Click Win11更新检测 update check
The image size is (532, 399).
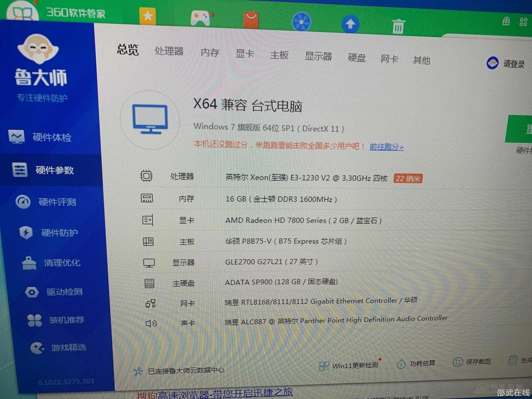pyautogui.click(x=355, y=365)
